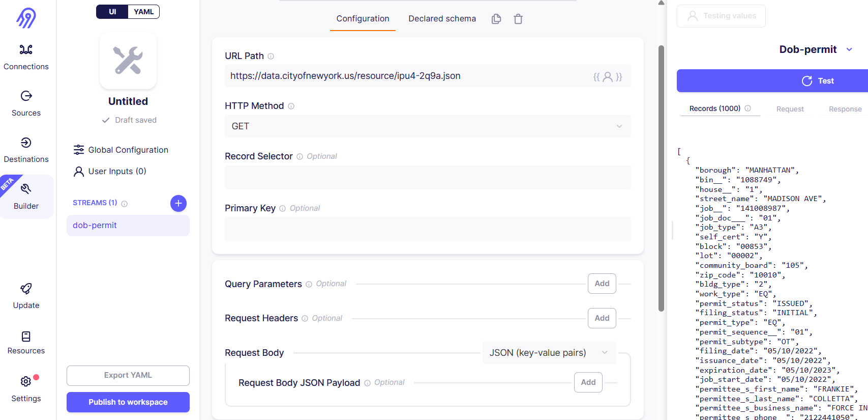Click Publish to workspace

(x=128, y=402)
